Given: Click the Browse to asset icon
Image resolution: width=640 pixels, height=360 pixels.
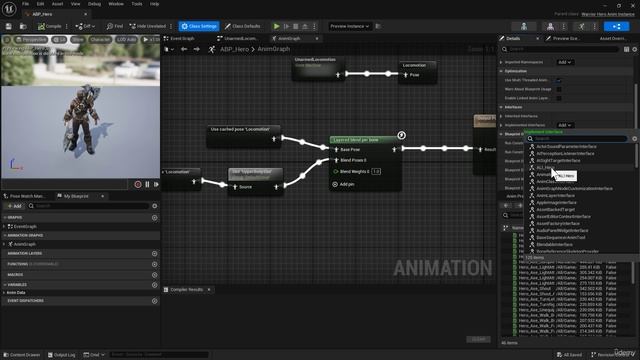Looking at the screenshot, I should [x=23, y=26].
